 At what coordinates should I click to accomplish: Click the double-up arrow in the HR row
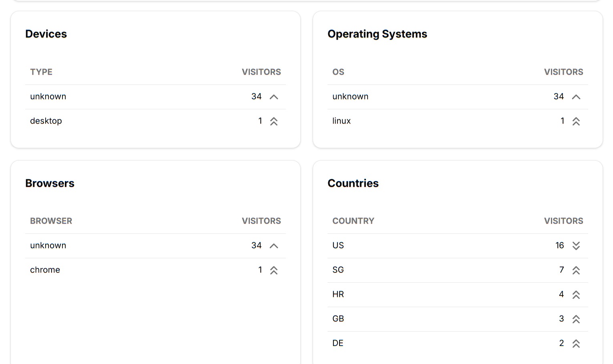click(576, 295)
